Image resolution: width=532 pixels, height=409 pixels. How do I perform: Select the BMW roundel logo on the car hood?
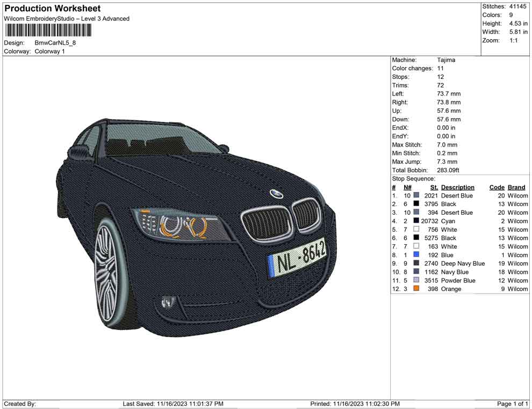(276, 194)
